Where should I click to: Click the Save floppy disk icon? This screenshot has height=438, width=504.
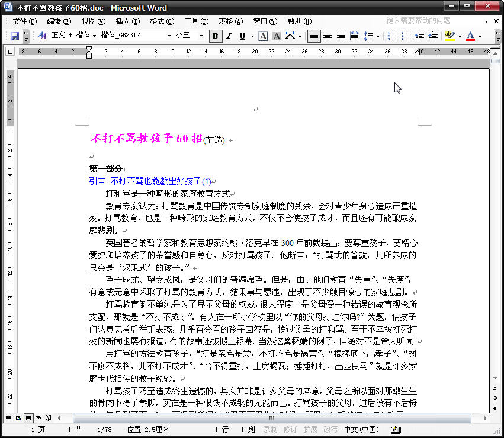(15, 36)
